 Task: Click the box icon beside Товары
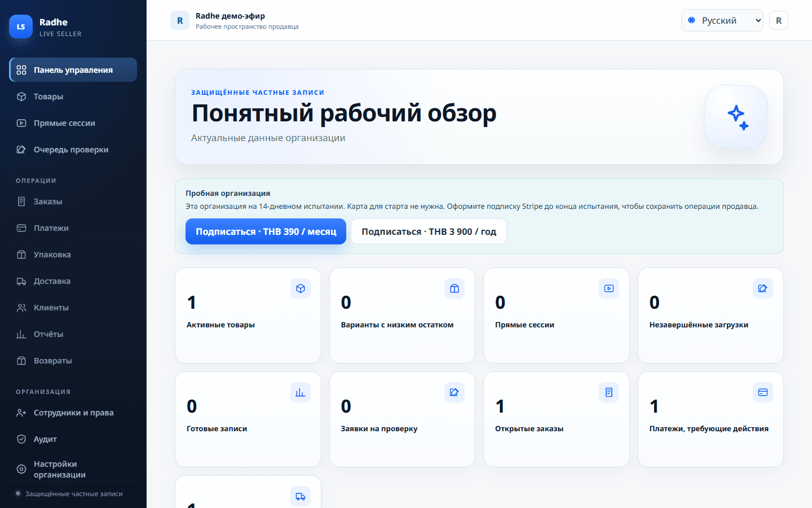coord(21,97)
